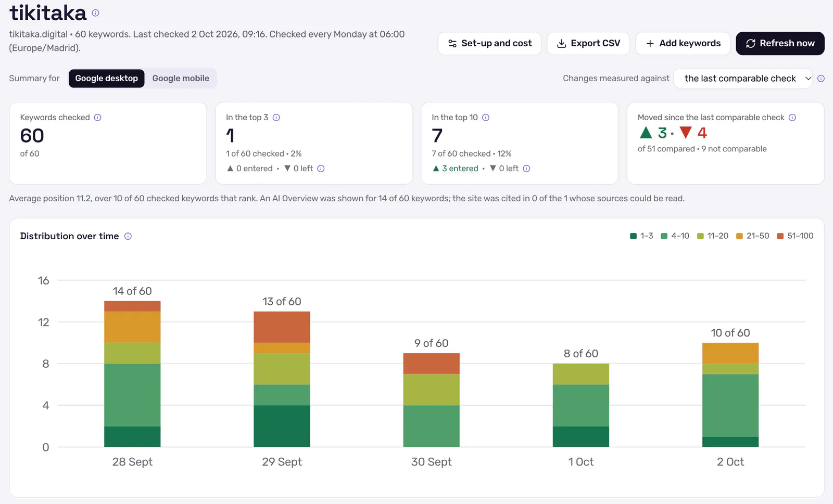Click info icon after top 10 '0 left'
Image resolution: width=833 pixels, height=504 pixels.
click(526, 169)
